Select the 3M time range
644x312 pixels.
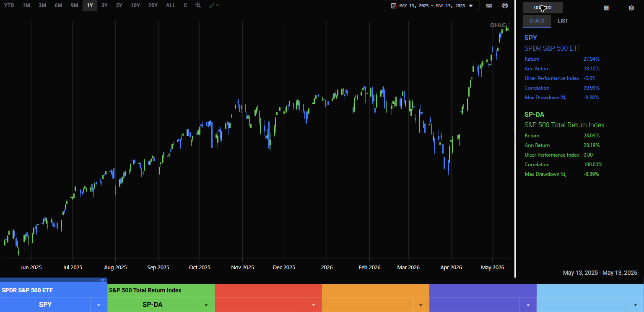tap(42, 5)
